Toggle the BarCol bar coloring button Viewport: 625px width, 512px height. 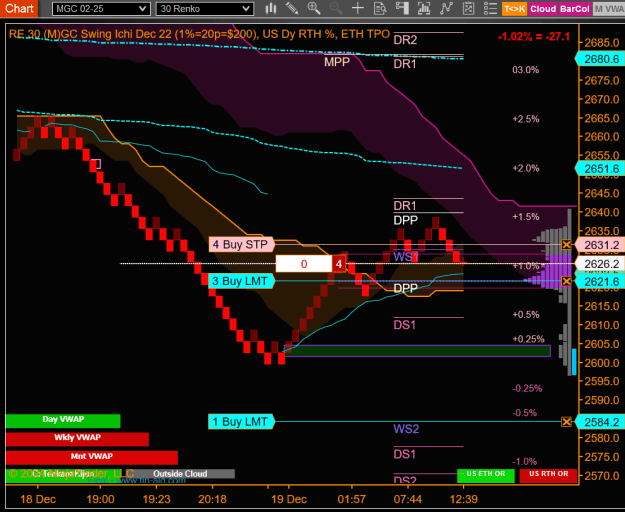pos(574,9)
